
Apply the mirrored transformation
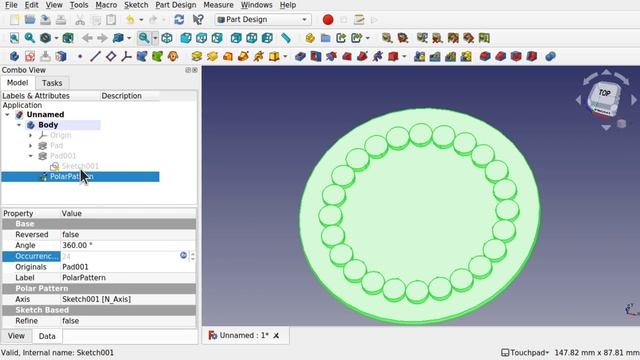point(420,56)
